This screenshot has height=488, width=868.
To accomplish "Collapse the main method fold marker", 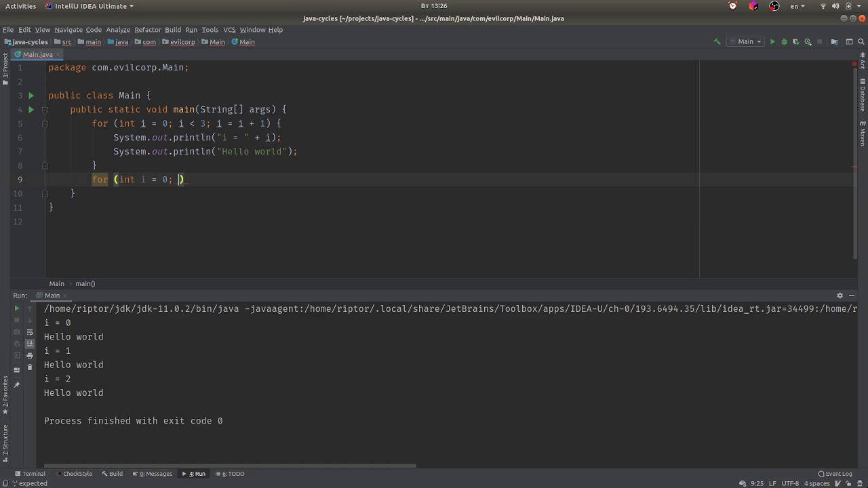I will pos(45,110).
